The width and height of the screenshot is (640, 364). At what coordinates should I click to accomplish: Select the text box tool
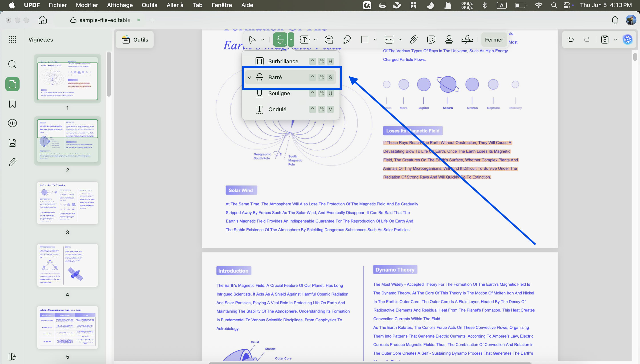click(x=304, y=40)
